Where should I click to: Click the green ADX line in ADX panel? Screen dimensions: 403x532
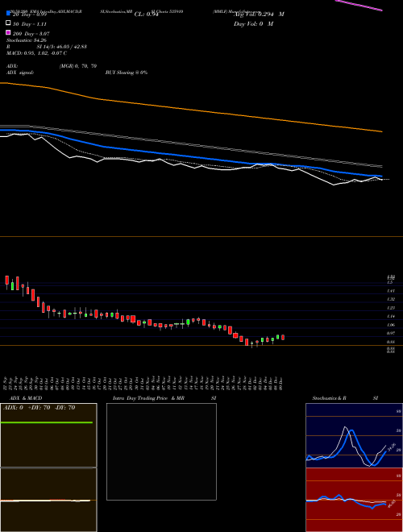[x=47, y=422]
